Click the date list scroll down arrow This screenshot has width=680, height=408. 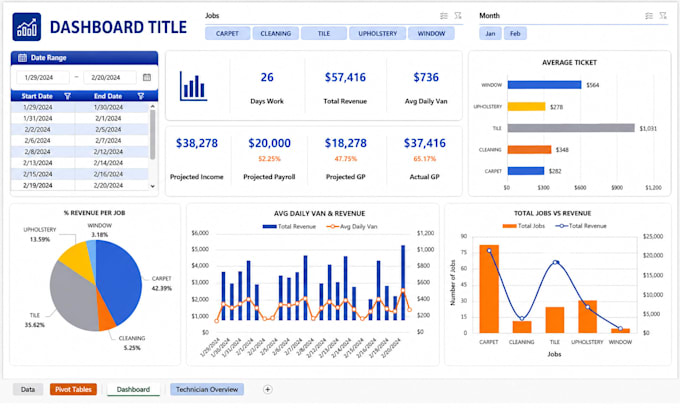(153, 186)
